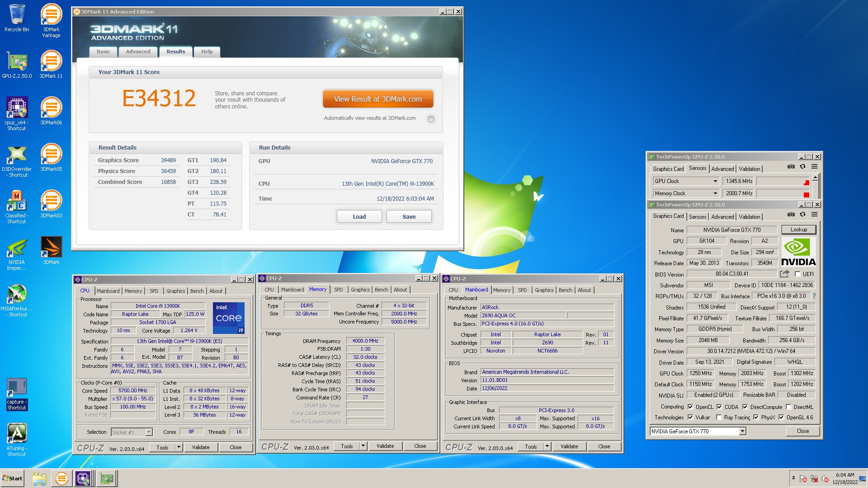The image size is (868, 488).
Task: Launch 3DMark03 desktop shortcut
Action: (x=51, y=204)
